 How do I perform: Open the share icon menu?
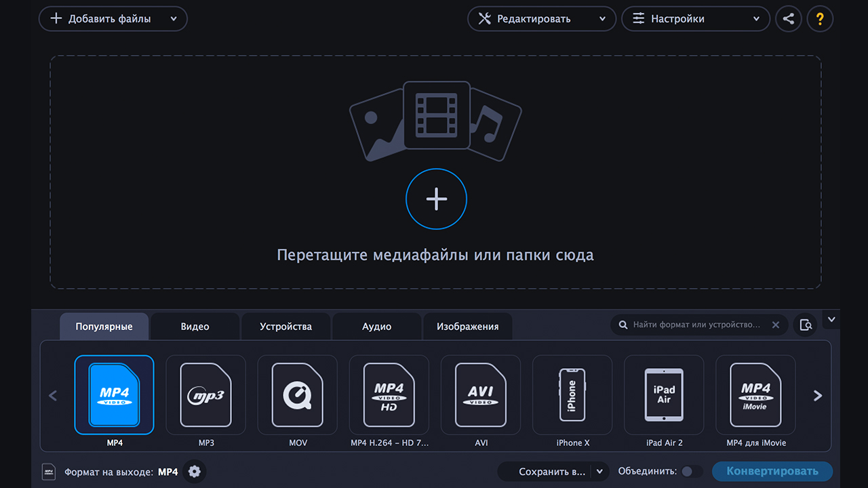pyautogui.click(x=788, y=19)
